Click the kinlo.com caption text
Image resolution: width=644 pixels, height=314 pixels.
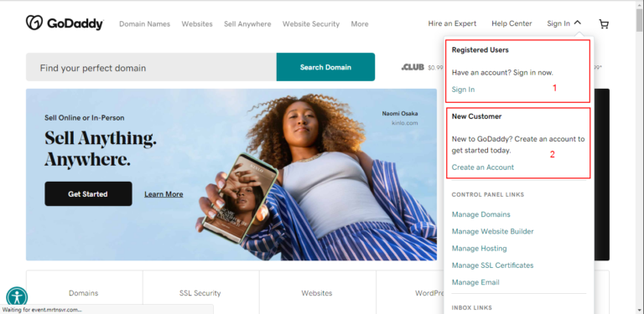point(404,123)
